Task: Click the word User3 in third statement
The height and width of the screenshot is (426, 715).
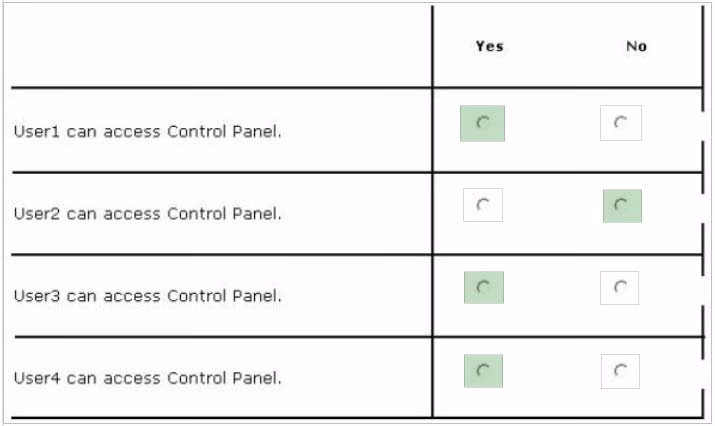Action: pos(37,296)
